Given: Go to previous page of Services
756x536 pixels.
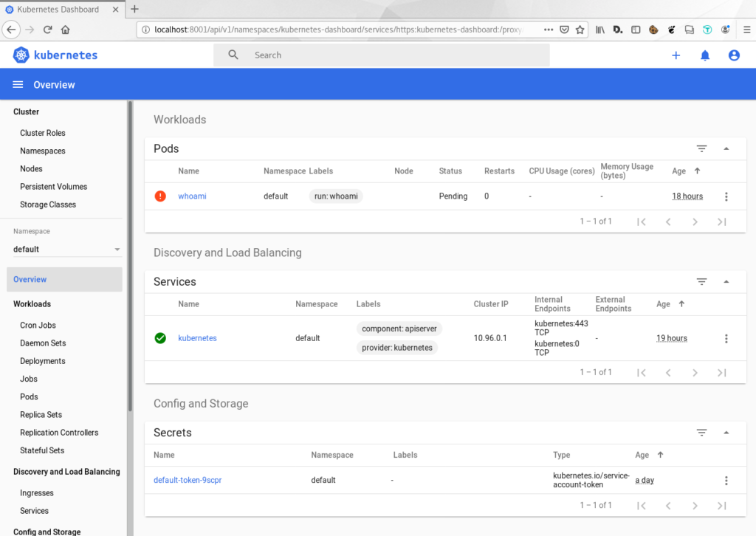Looking at the screenshot, I should [668, 373].
